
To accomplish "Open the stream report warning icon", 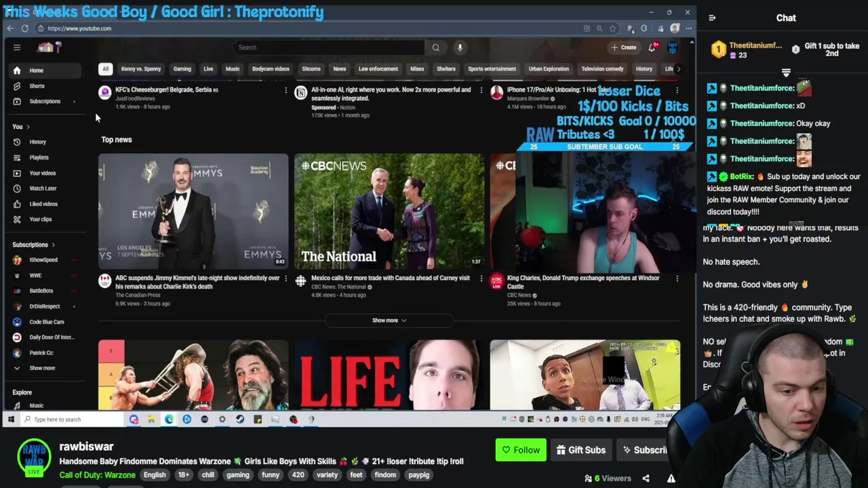I will (671, 479).
